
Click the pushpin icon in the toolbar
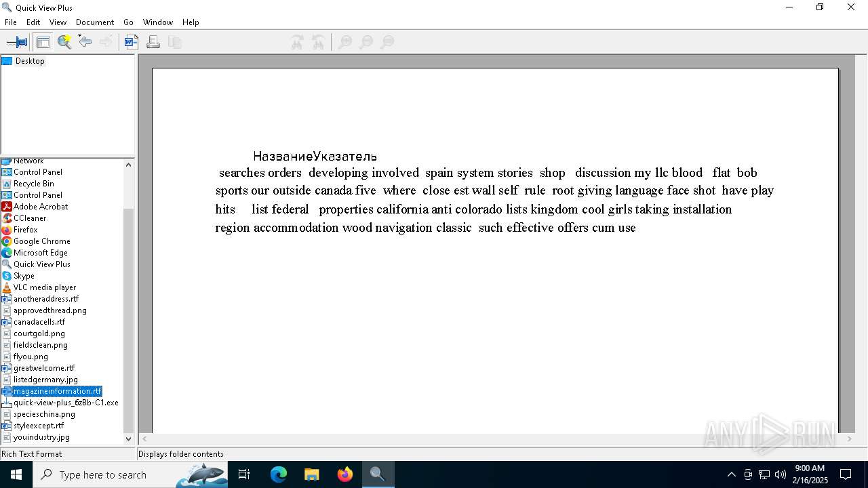tap(17, 42)
